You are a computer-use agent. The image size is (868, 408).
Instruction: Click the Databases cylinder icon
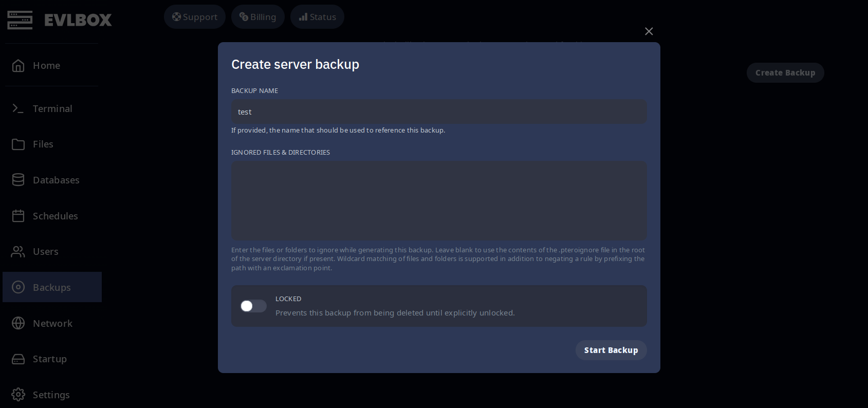19,180
